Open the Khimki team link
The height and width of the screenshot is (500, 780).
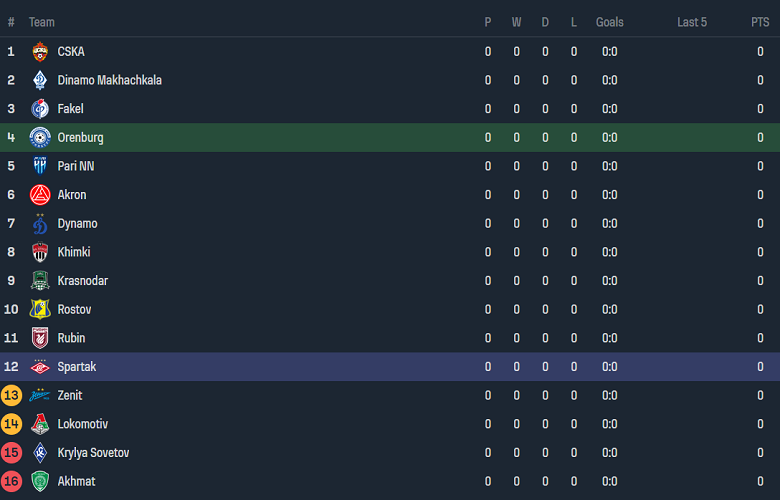[x=74, y=252]
